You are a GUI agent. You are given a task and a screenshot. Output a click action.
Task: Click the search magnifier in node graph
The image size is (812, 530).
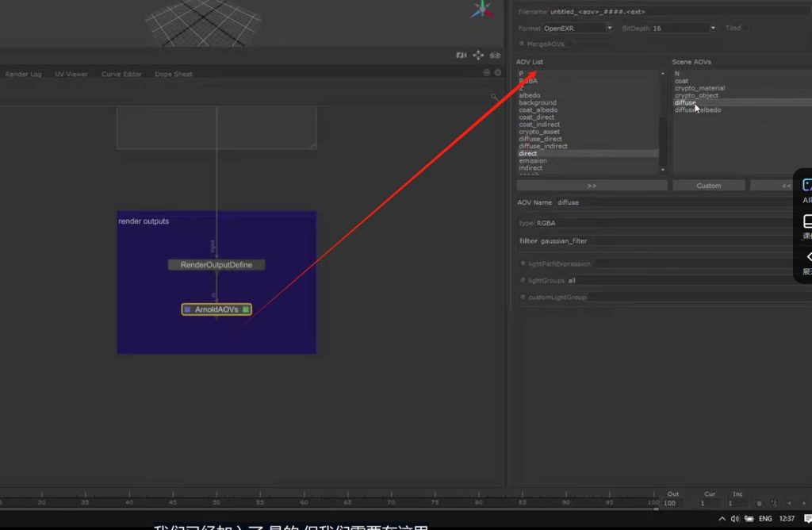[494, 98]
